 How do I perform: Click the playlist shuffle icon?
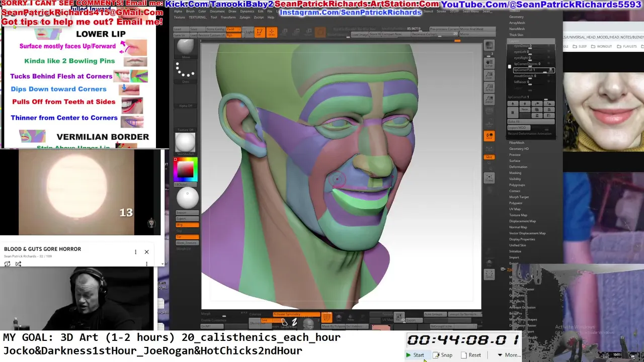point(18,263)
